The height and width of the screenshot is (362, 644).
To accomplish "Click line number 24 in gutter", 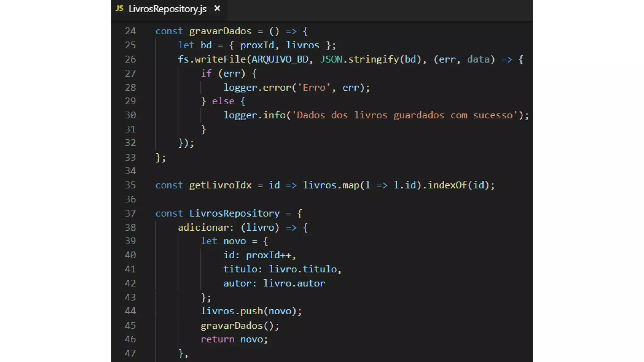I will pos(130,31).
